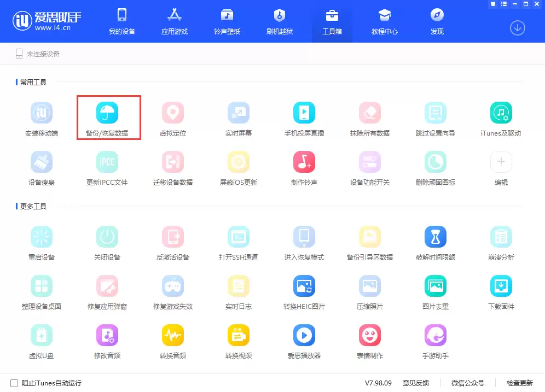Click 未连接设备 status label
The image size is (545, 392).
click(43, 54)
